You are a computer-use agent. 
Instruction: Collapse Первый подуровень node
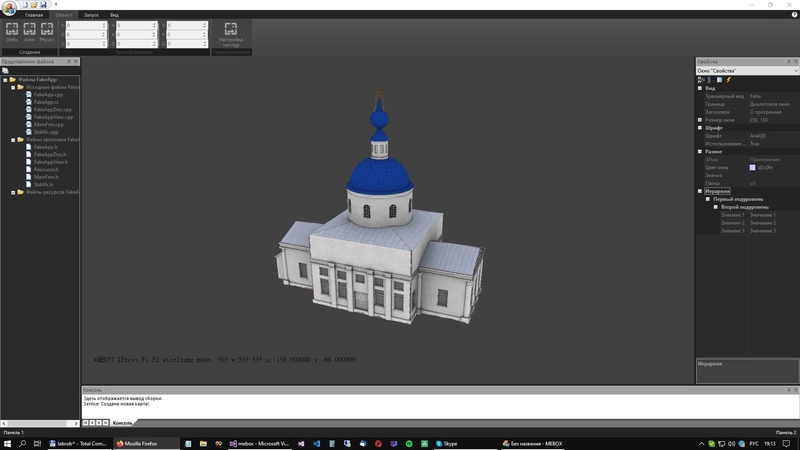tap(708, 199)
